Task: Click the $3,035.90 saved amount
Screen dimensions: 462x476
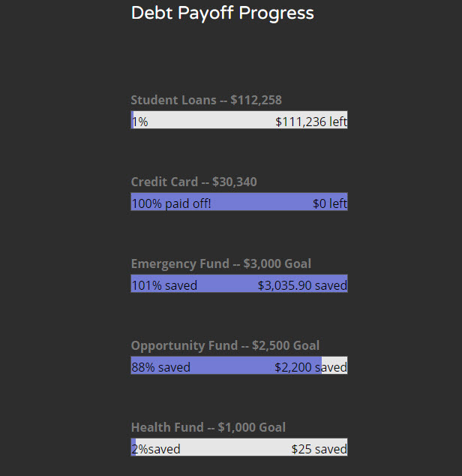Action: click(302, 285)
